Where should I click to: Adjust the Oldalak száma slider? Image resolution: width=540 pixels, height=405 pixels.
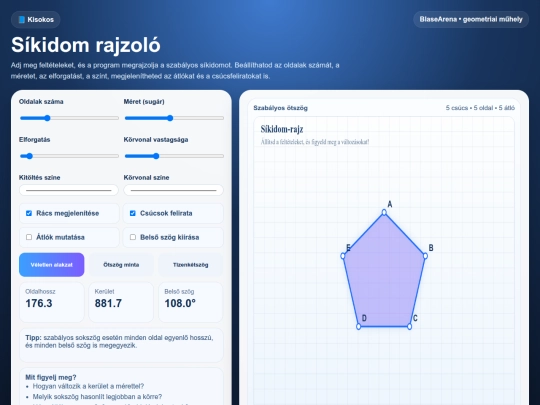pyautogui.click(x=69, y=118)
